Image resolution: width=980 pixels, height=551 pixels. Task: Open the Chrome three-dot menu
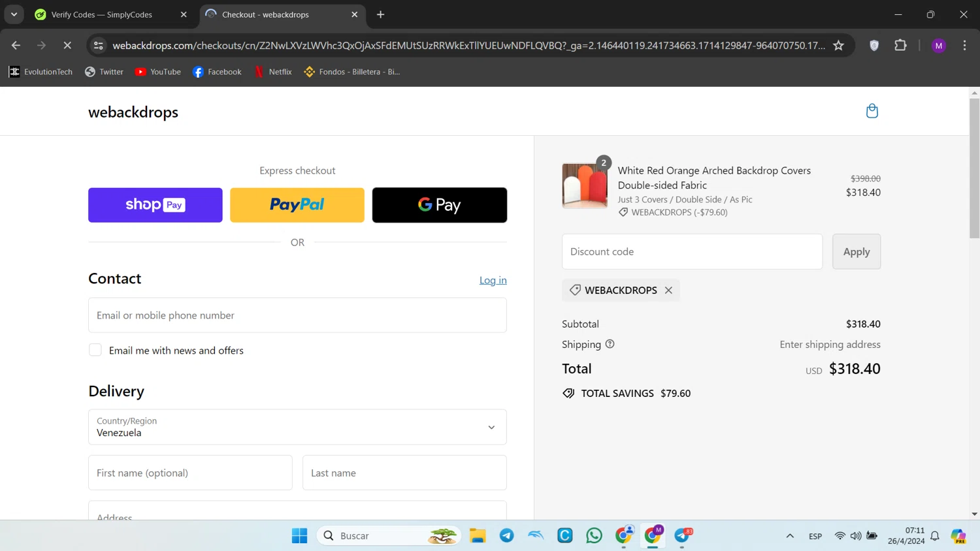click(964, 46)
